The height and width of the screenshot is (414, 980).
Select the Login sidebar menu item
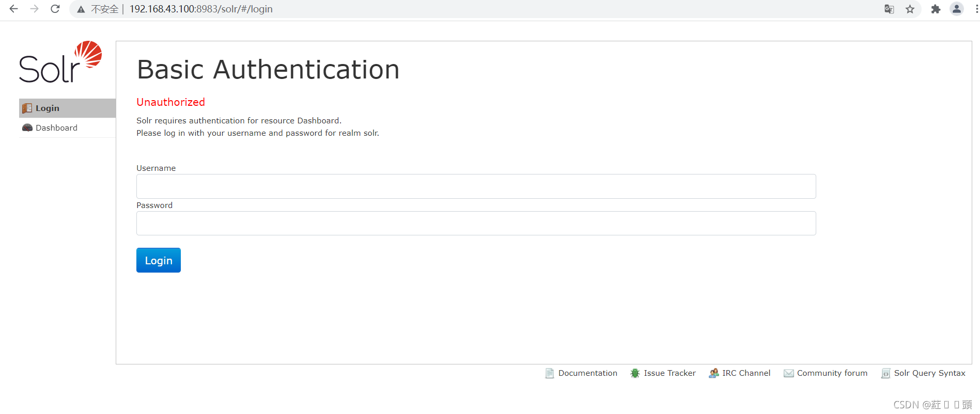tap(67, 108)
